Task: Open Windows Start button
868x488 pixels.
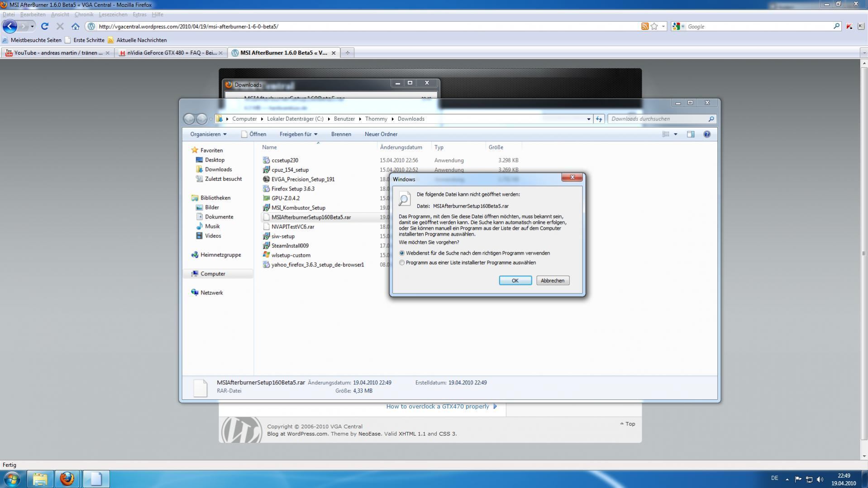Action: (12, 479)
